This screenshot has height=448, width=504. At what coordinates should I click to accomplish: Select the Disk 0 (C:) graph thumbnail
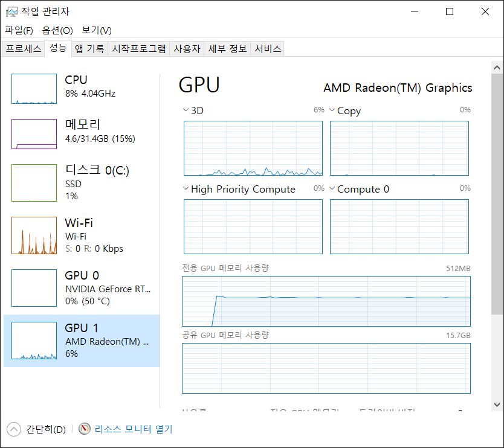tap(34, 182)
